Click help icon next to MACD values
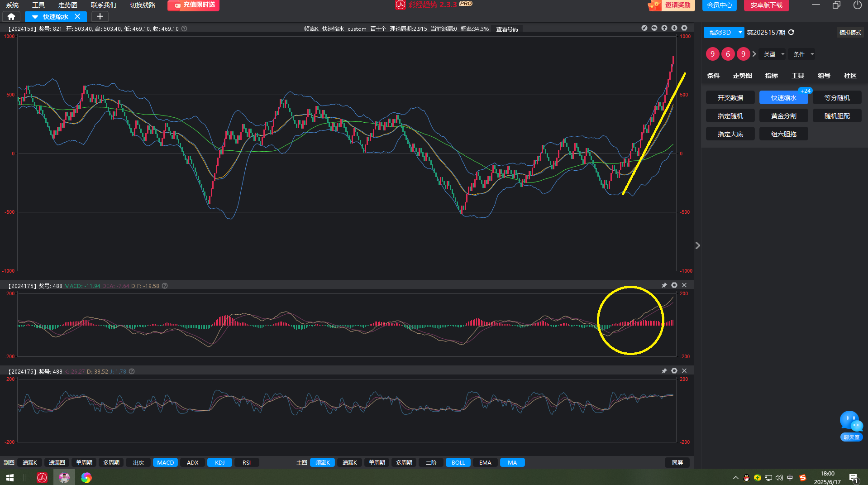 (165, 286)
